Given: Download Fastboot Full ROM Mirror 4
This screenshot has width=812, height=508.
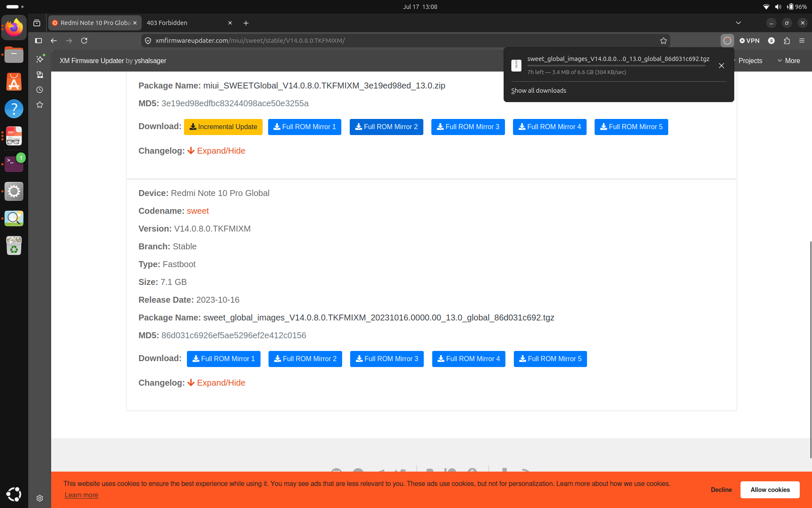Looking at the screenshot, I should point(469,359).
